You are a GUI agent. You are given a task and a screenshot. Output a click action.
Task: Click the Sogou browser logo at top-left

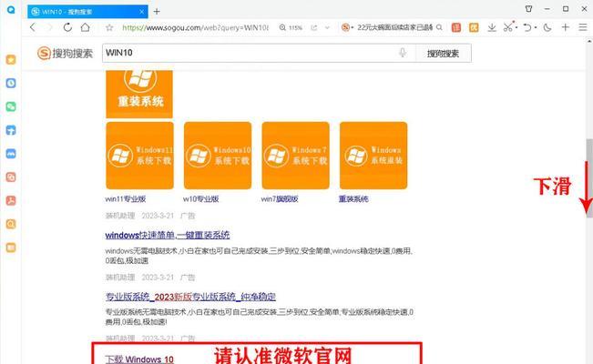coord(11,10)
